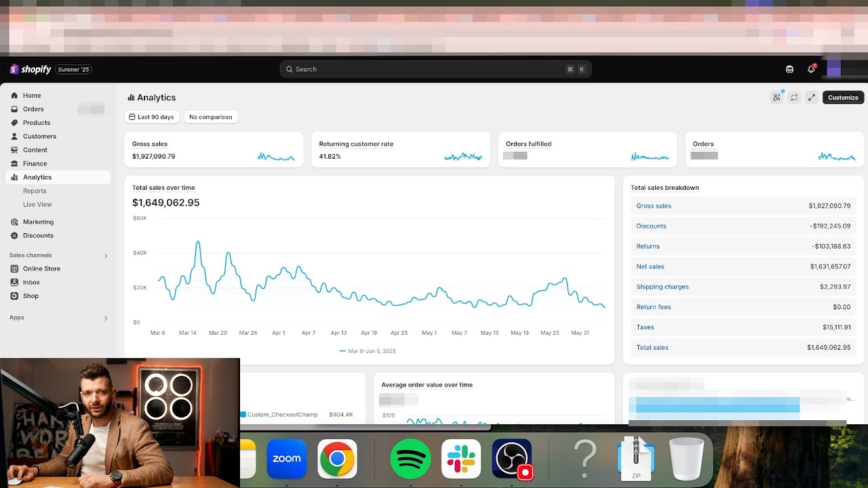This screenshot has height=488, width=868.
Task: Open the Gross sales metric card
Action: pos(214,150)
